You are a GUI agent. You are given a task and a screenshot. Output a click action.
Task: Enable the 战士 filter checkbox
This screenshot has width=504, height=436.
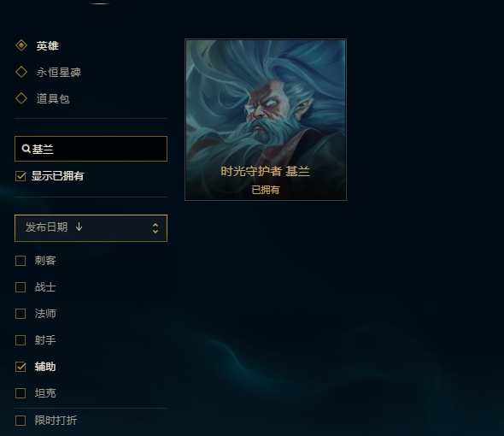click(21, 287)
